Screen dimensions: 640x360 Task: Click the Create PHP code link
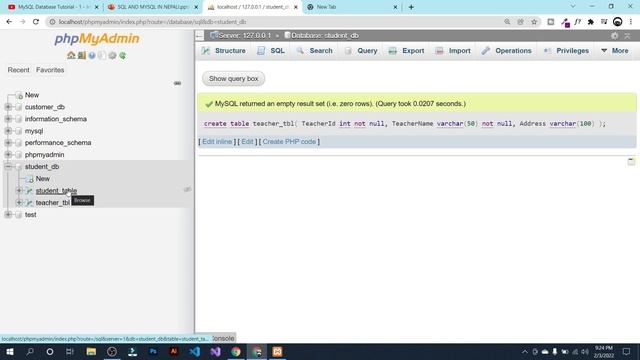(289, 142)
